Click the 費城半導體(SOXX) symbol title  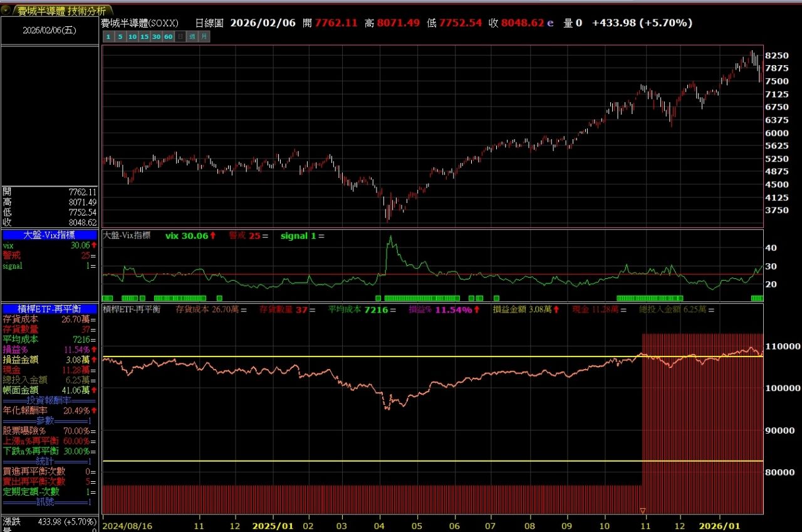pos(140,23)
